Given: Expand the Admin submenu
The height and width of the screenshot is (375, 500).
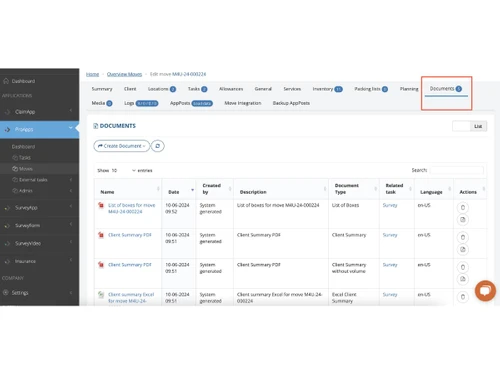Looking at the screenshot, I should (71, 191).
